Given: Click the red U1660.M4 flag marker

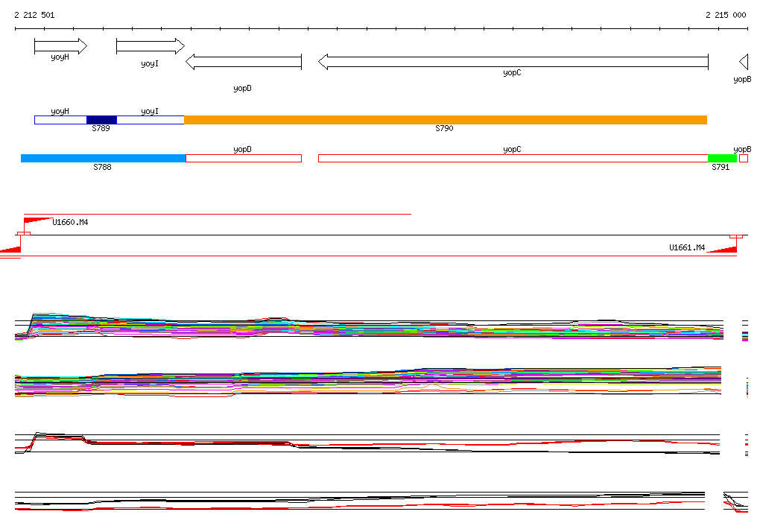Looking at the screenshot, I should 37,221.
